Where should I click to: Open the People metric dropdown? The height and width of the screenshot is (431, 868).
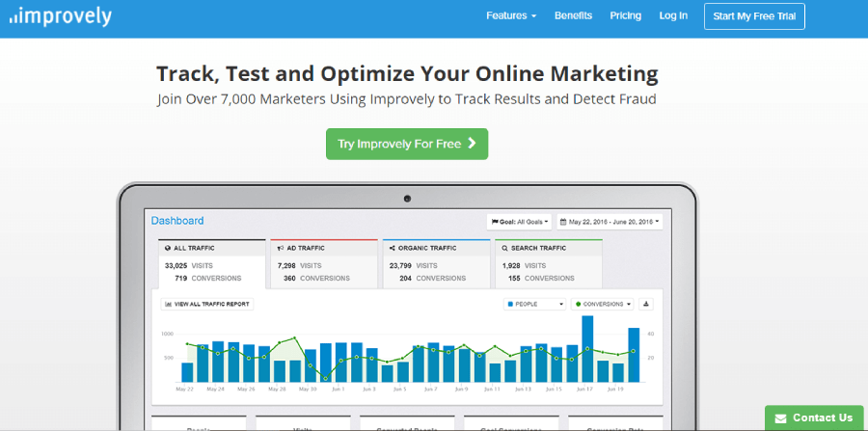coord(534,304)
